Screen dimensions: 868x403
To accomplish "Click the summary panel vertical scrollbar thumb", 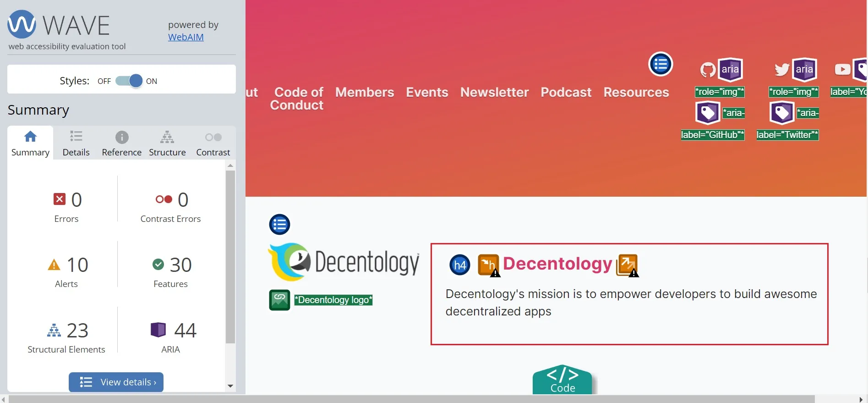I will click(x=230, y=257).
